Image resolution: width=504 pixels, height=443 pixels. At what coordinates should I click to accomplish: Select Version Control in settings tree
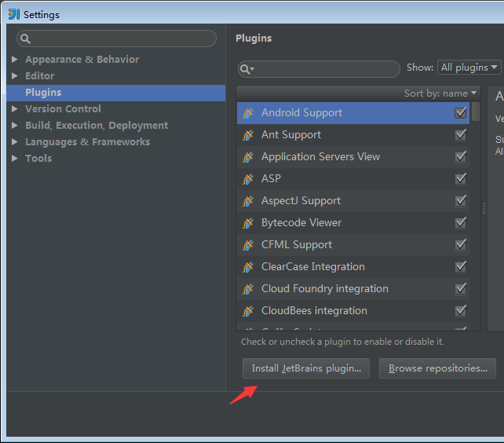(63, 109)
